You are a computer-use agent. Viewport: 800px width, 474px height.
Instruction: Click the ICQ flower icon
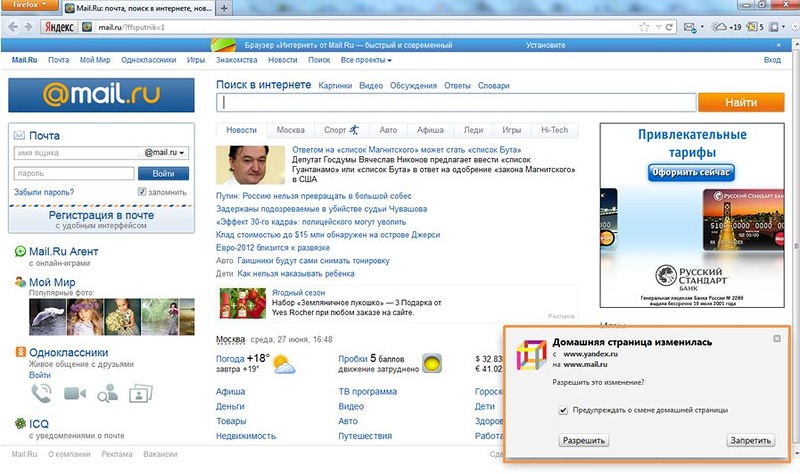tap(20, 423)
